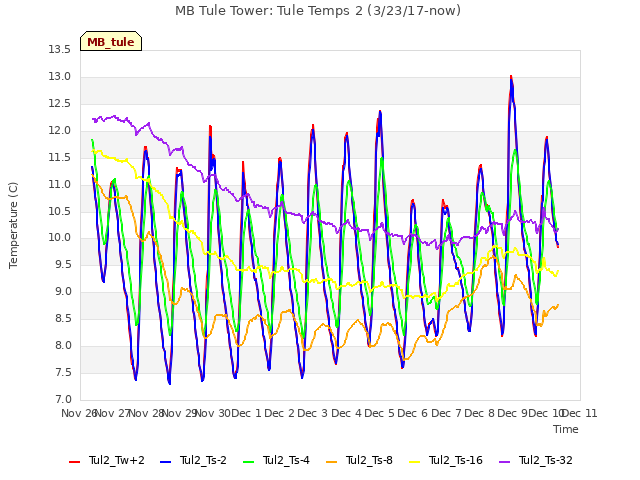
Task: Click the 13.0 y-axis tick label
Action: pyautogui.click(x=60, y=76)
